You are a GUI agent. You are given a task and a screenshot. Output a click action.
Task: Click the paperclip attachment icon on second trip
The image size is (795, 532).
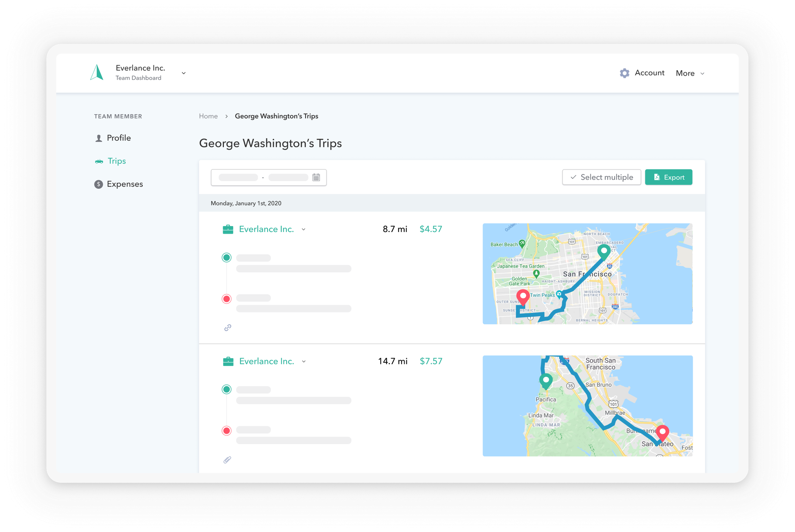click(x=227, y=460)
